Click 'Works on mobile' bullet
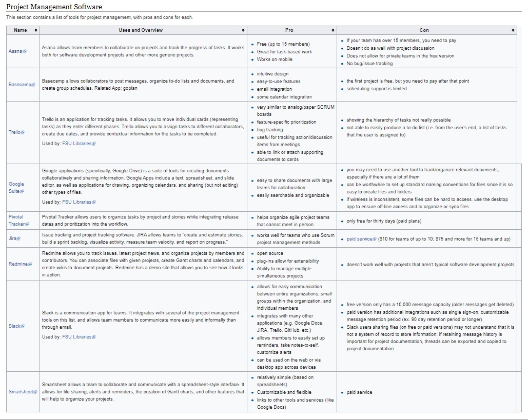The height and width of the screenshot is (420, 528). [275, 59]
